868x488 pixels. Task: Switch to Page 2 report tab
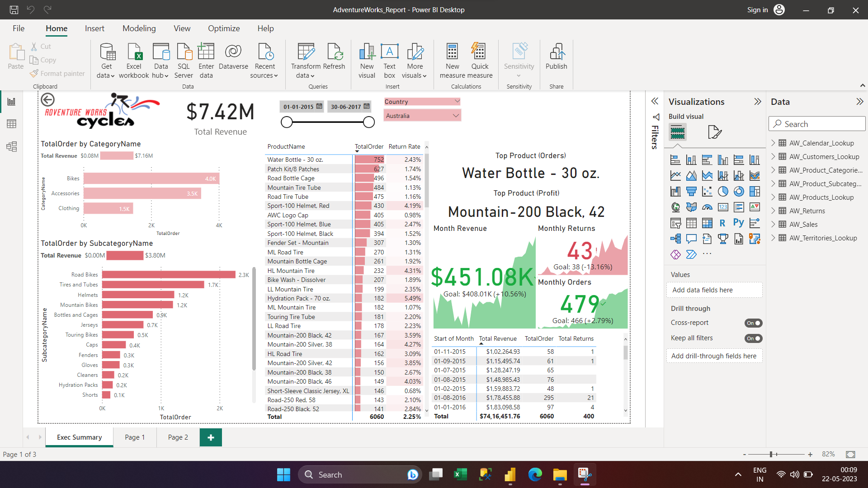tap(178, 437)
